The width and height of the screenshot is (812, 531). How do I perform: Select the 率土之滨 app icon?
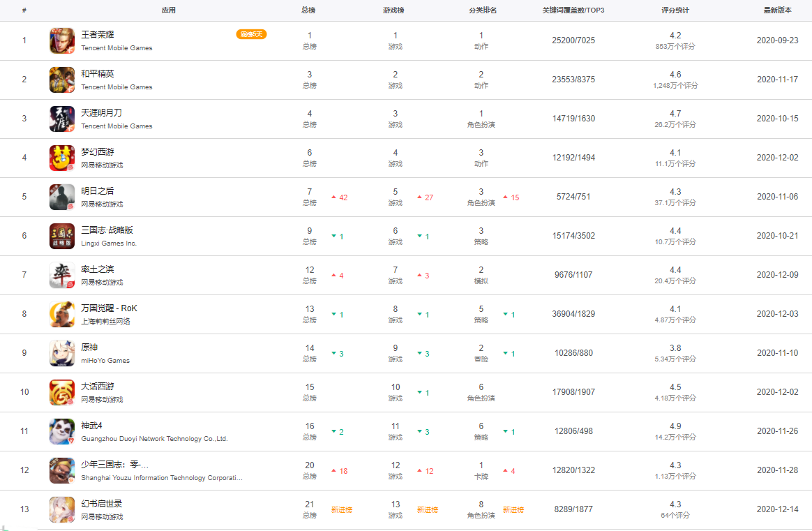[x=62, y=275]
